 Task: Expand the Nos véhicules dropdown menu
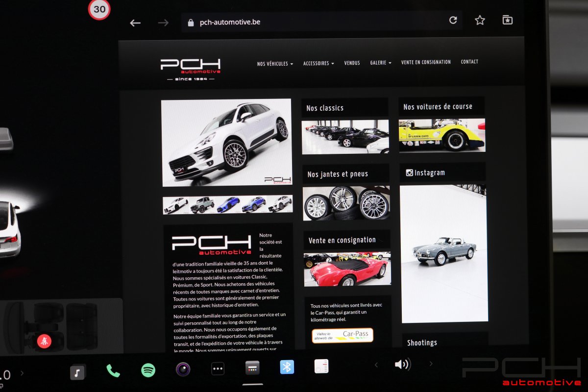275,64
